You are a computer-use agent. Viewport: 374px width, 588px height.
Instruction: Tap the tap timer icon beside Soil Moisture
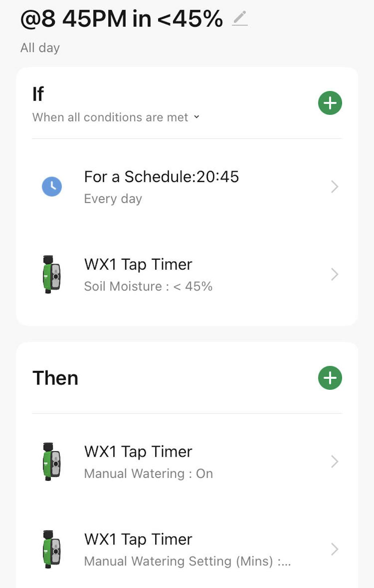point(51,274)
